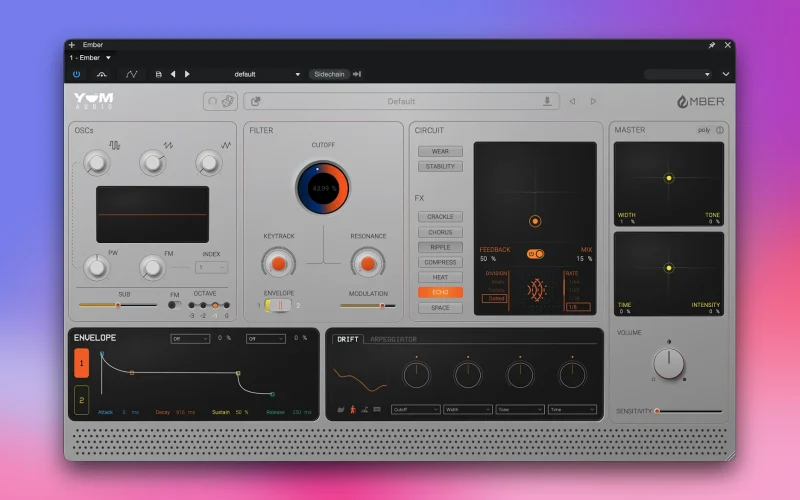The height and width of the screenshot is (500, 800).
Task: Open first envelope Off target dropdown
Action: (x=190, y=338)
